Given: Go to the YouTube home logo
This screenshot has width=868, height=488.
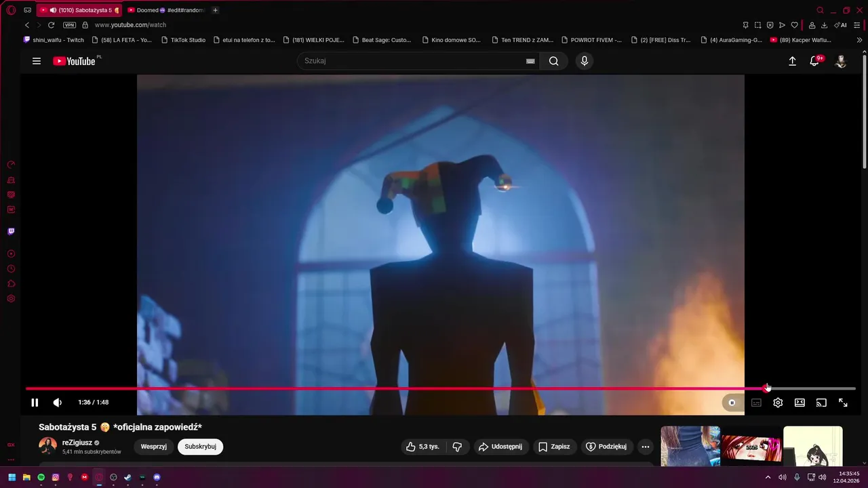Looking at the screenshot, I should pyautogui.click(x=74, y=61).
